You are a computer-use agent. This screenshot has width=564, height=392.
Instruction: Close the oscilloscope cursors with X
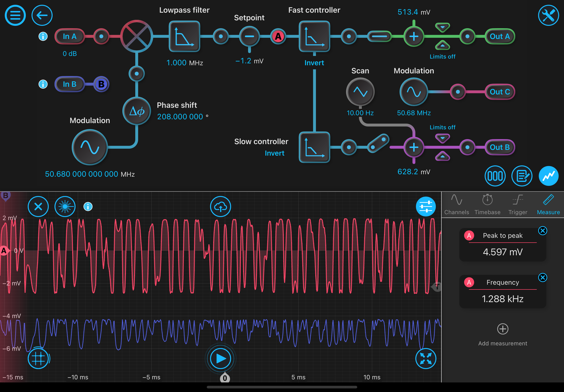click(38, 207)
